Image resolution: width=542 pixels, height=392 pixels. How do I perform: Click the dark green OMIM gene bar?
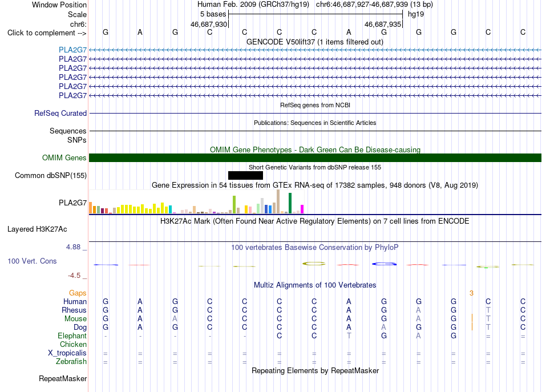click(315, 157)
